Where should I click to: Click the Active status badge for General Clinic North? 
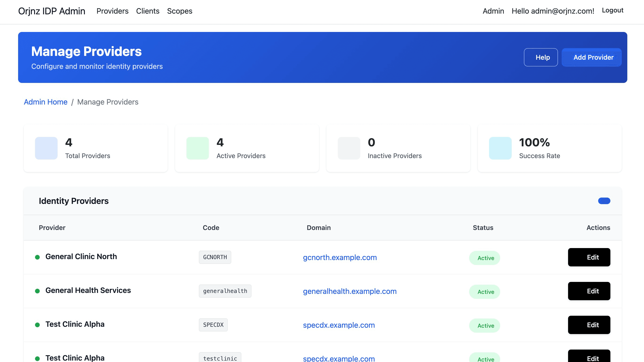484,258
